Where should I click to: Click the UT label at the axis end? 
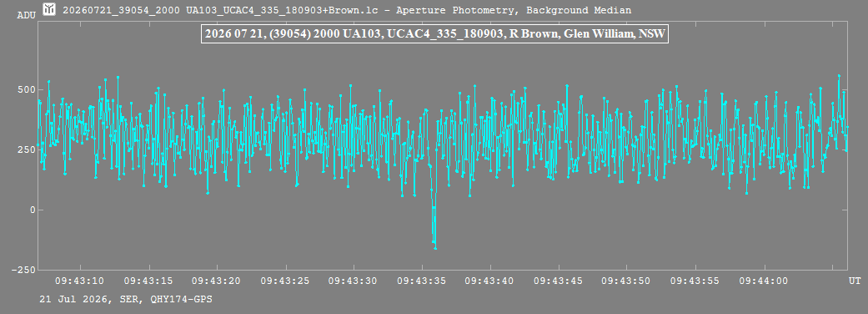pos(855,281)
